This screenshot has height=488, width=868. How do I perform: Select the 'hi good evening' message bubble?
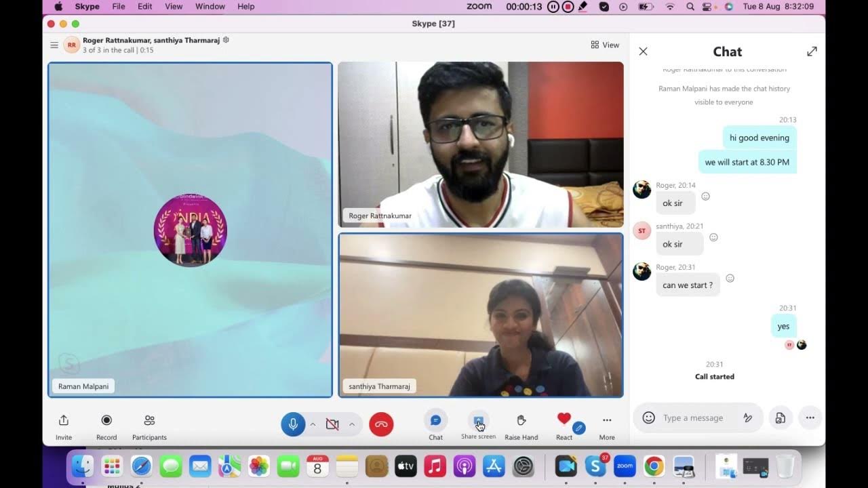pos(759,138)
